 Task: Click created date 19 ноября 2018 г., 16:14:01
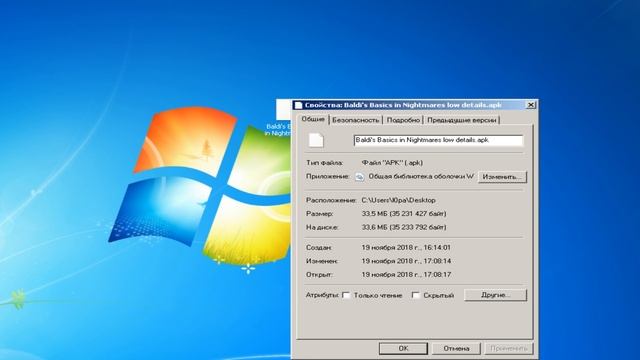[x=406, y=247]
